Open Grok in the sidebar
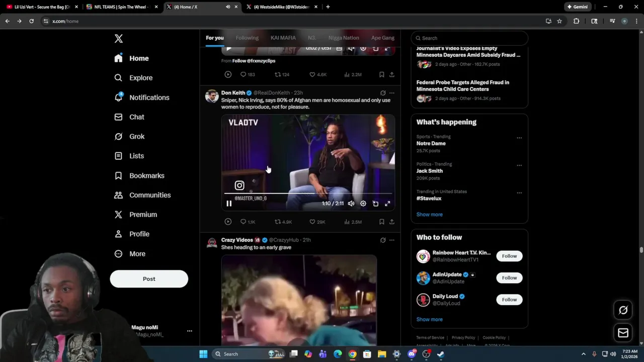644x362 pixels. [129, 136]
